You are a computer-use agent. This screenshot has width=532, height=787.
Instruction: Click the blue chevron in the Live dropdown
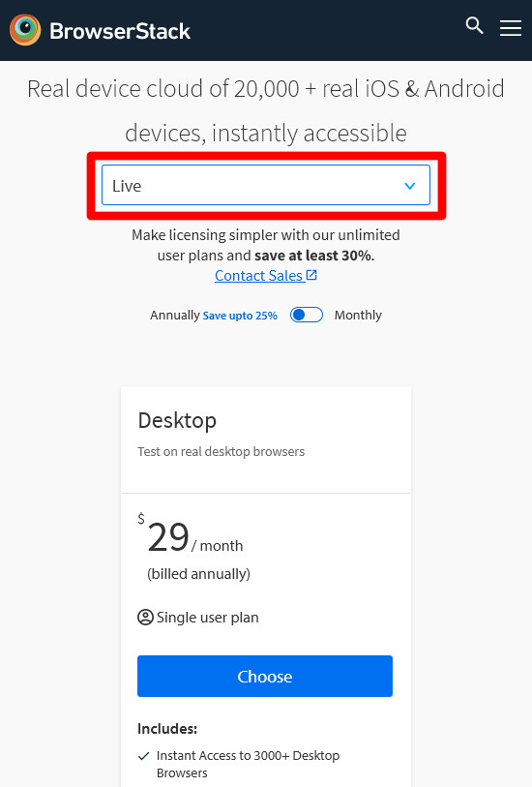410,186
